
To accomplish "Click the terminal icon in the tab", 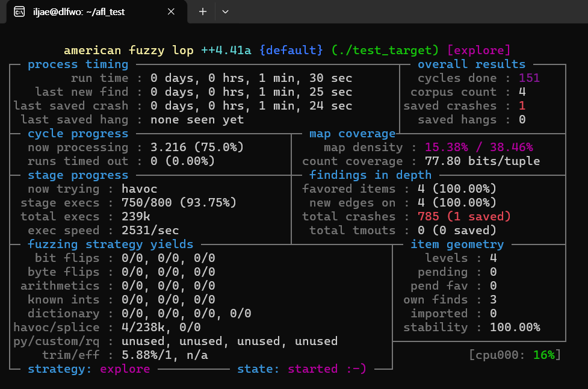I will pos(19,11).
